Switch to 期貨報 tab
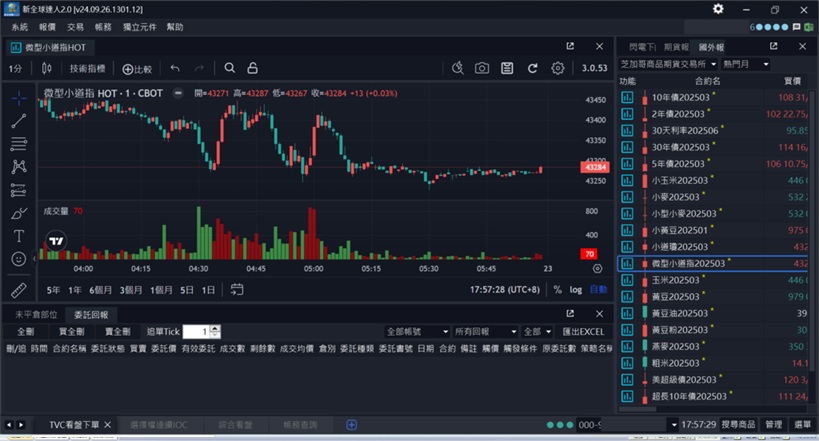This screenshot has width=819, height=441. (x=676, y=47)
